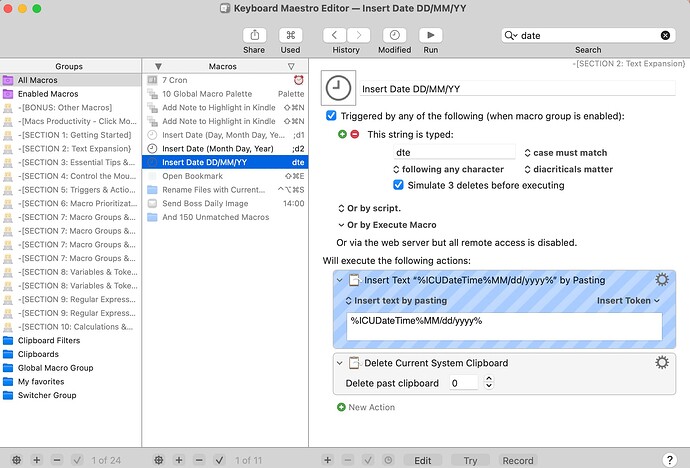
Task: Click the large macro clock icon
Action: point(343,88)
